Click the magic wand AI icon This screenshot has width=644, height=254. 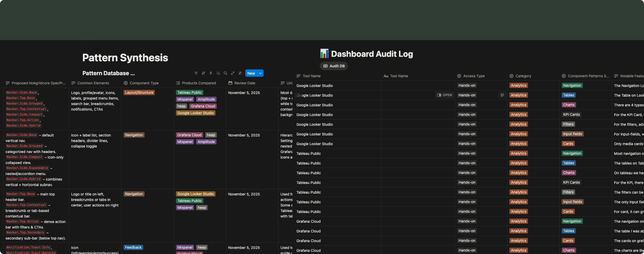tap(218, 73)
